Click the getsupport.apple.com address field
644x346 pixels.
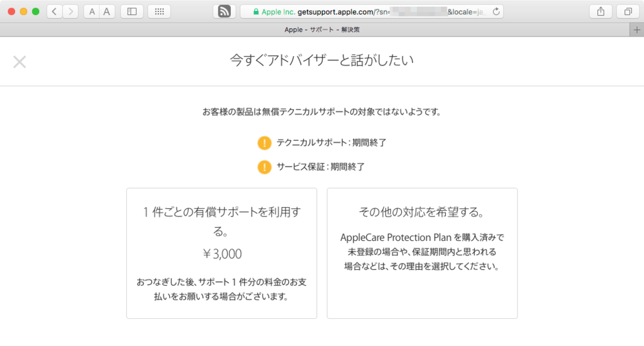point(371,11)
